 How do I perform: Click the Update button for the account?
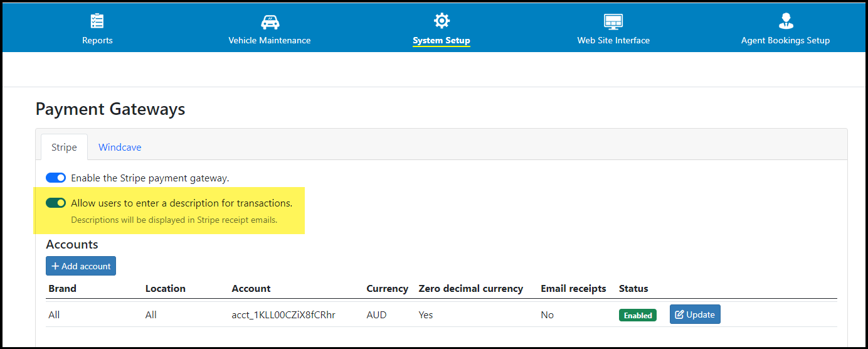(695, 314)
